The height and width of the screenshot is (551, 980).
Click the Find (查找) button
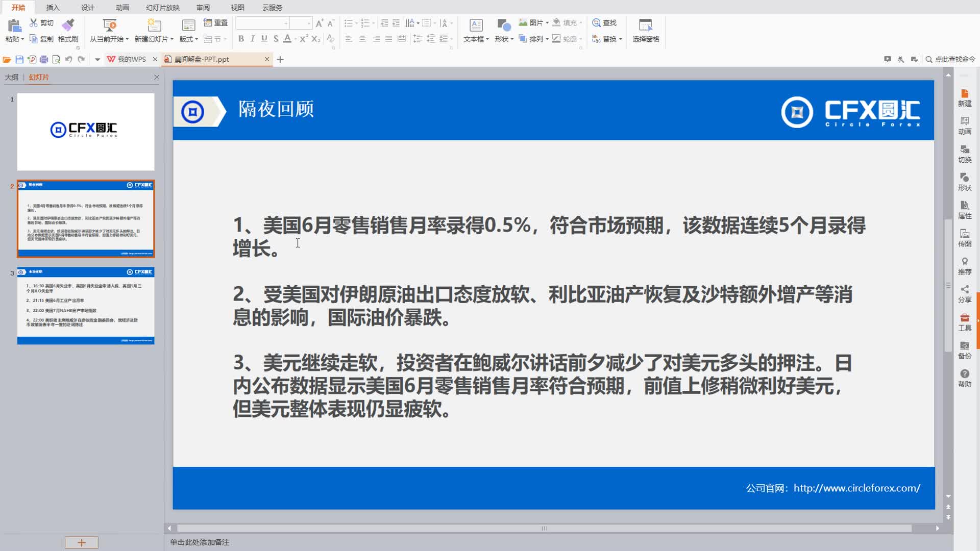(604, 23)
